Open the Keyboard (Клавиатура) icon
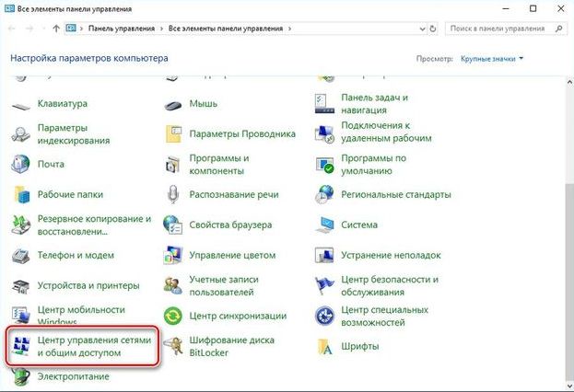Viewport: 574px width, 392px height. [21, 106]
